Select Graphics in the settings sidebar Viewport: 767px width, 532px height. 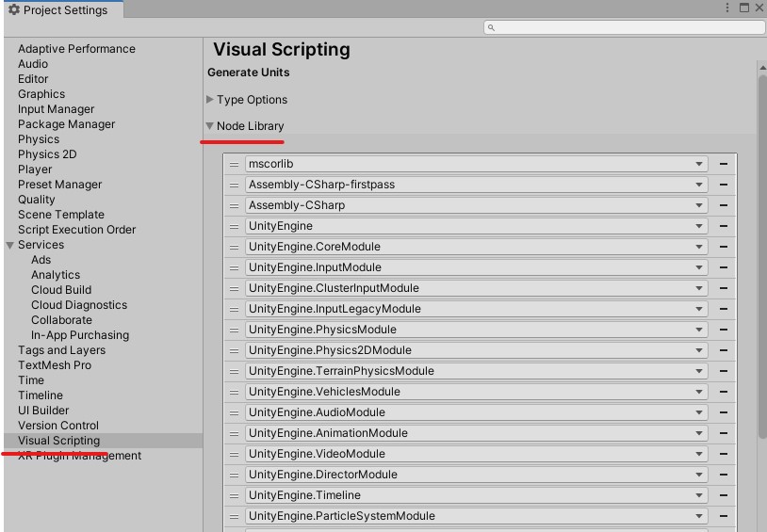click(41, 94)
